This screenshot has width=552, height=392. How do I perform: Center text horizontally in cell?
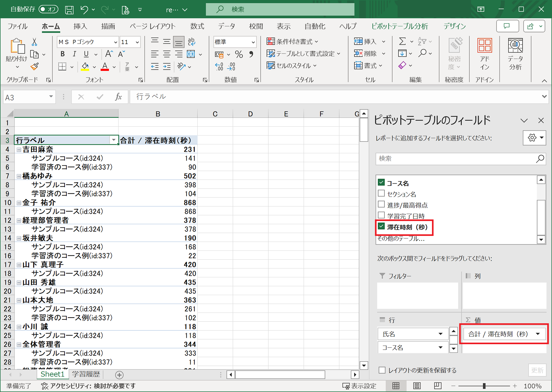(x=167, y=54)
